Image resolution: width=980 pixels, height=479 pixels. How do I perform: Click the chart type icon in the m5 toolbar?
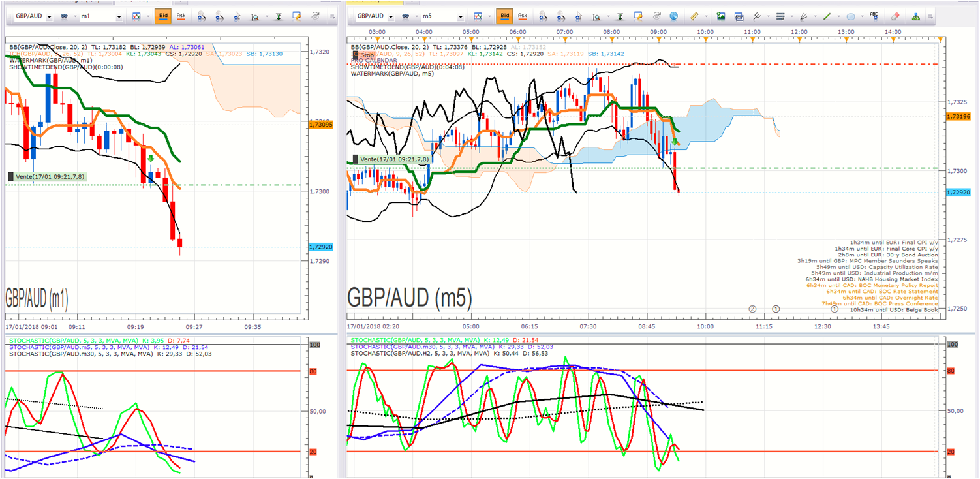tap(478, 16)
